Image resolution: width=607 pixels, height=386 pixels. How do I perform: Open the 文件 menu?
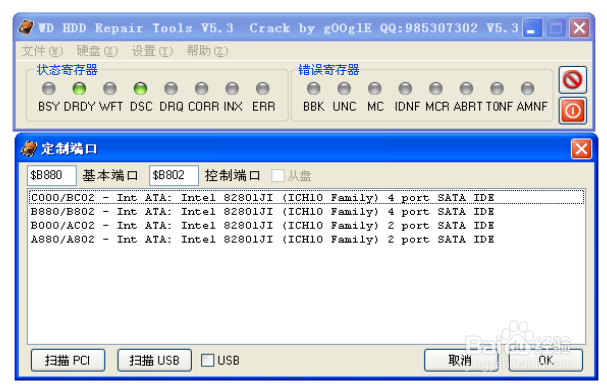click(42, 51)
